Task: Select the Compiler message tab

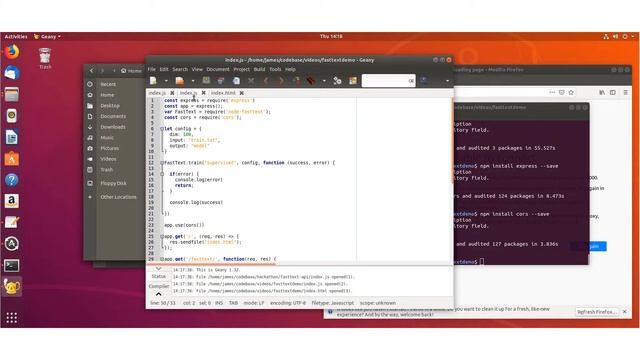Action: coord(158,287)
